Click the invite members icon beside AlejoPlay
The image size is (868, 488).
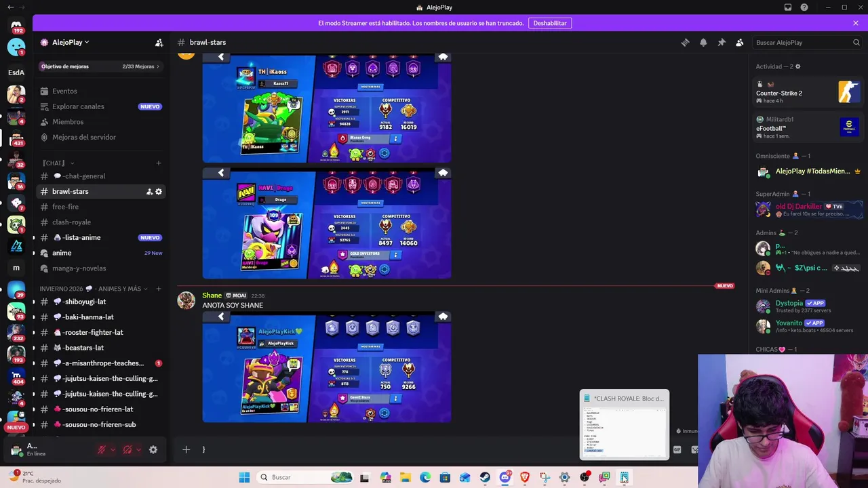[x=159, y=42]
